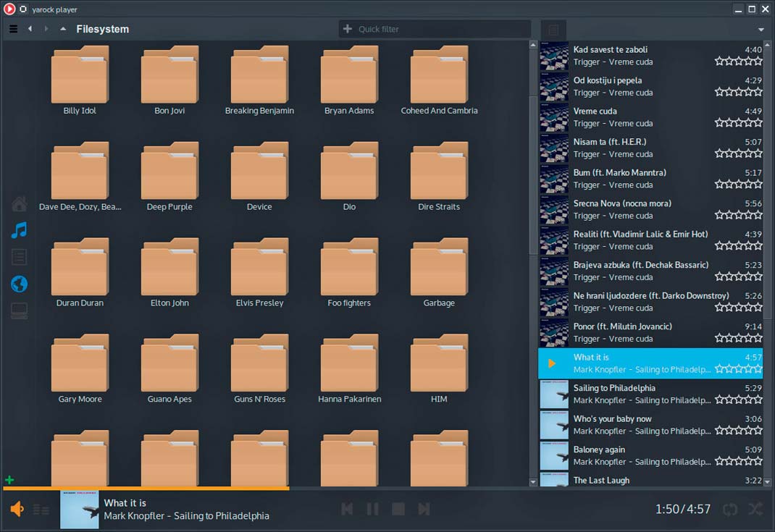Open the Deep Purple folder
The width and height of the screenshot is (775, 532).
[169, 177]
